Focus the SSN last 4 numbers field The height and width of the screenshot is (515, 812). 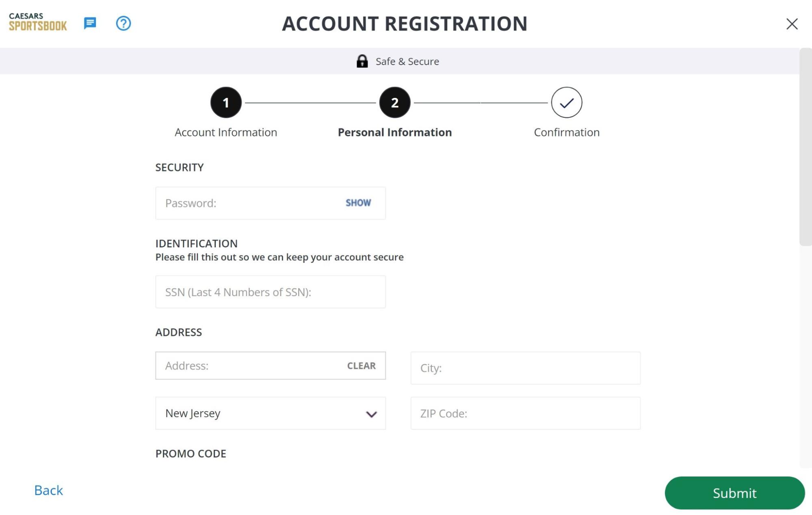click(271, 292)
